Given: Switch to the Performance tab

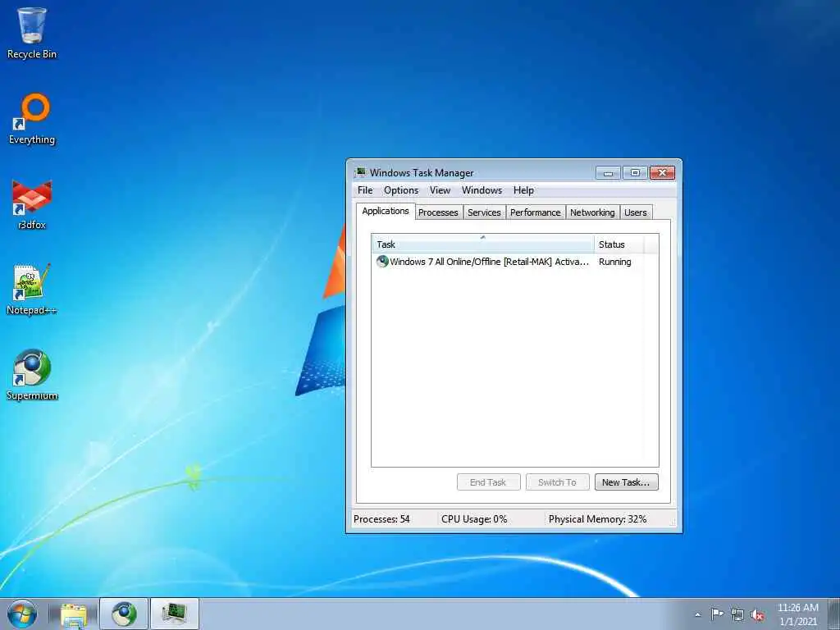Looking at the screenshot, I should coord(535,212).
